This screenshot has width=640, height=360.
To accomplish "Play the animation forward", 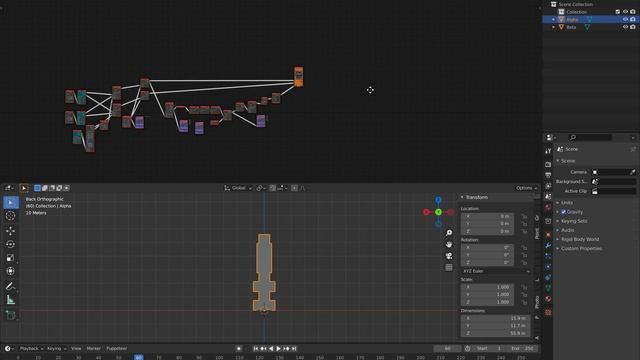I will point(279,349).
